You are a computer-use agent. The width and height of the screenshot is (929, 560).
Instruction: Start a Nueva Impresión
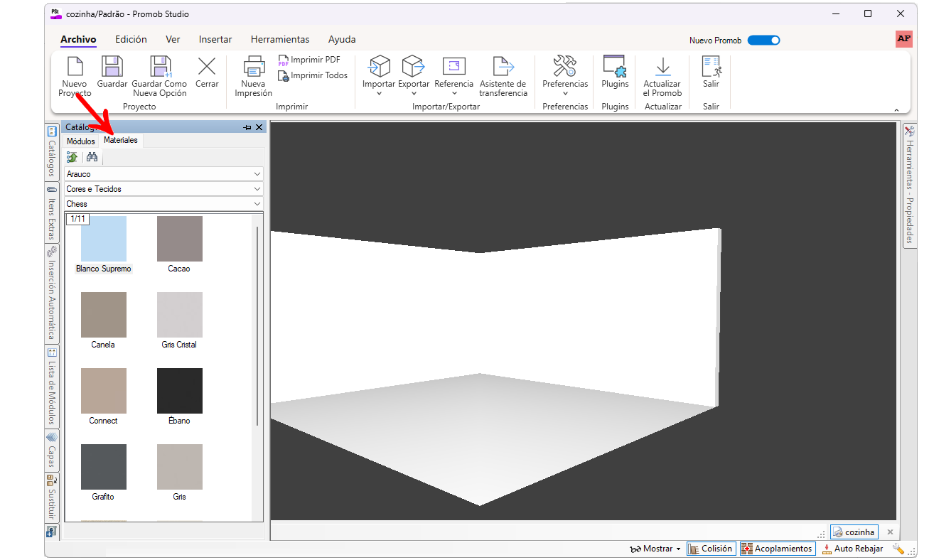(x=254, y=77)
